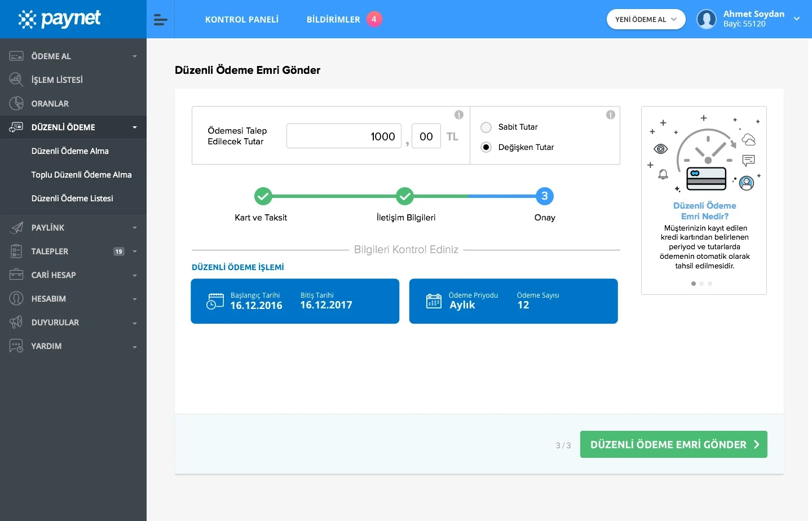Click the second carousel dot in info card
Viewport: 812px width, 521px height.
pos(701,284)
